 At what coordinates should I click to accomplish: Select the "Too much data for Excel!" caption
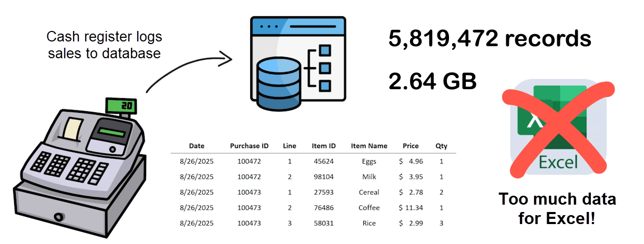coord(557,208)
